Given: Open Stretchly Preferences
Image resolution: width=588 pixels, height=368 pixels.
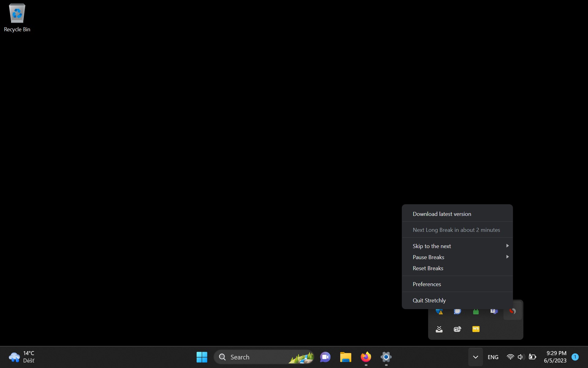Looking at the screenshot, I should [x=427, y=284].
